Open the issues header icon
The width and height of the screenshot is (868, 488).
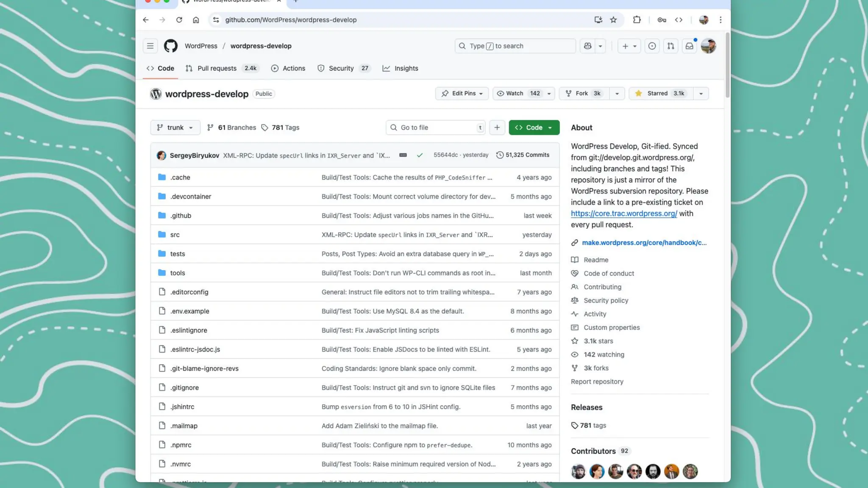point(652,46)
